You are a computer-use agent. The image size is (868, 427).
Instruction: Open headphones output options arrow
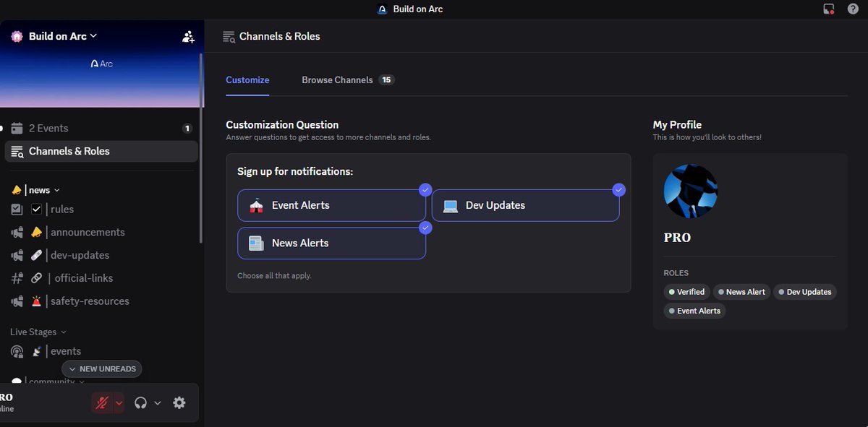pos(157,402)
